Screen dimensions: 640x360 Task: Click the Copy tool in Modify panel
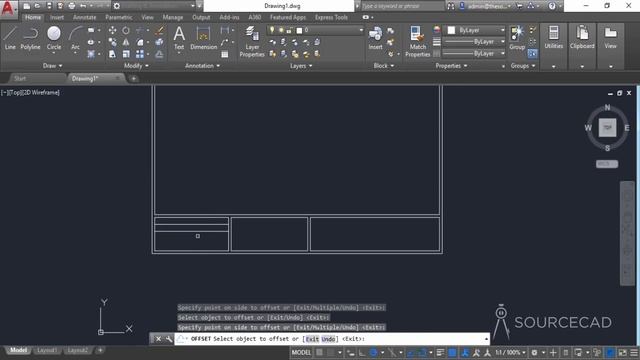[112, 42]
